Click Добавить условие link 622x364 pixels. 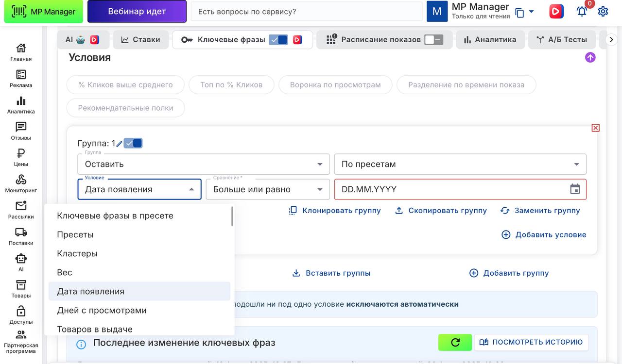[x=544, y=234]
